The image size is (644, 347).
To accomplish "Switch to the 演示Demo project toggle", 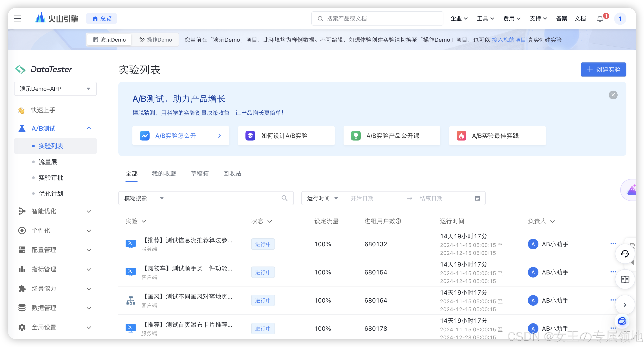I will 109,40.
